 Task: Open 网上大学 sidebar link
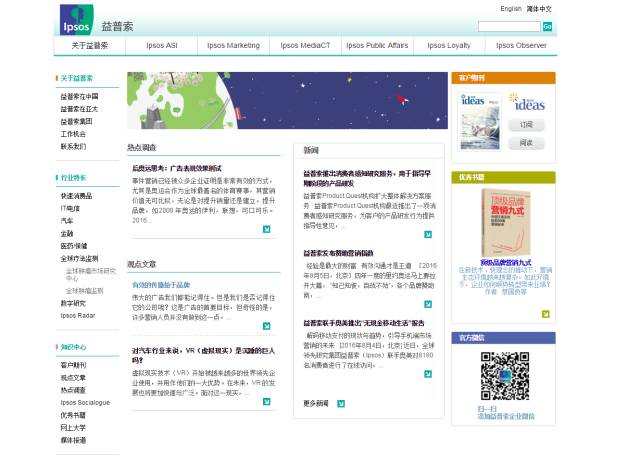tap(73, 428)
